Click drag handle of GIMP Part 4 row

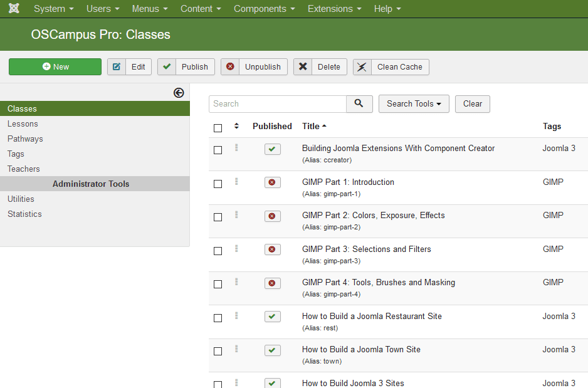pos(236,281)
